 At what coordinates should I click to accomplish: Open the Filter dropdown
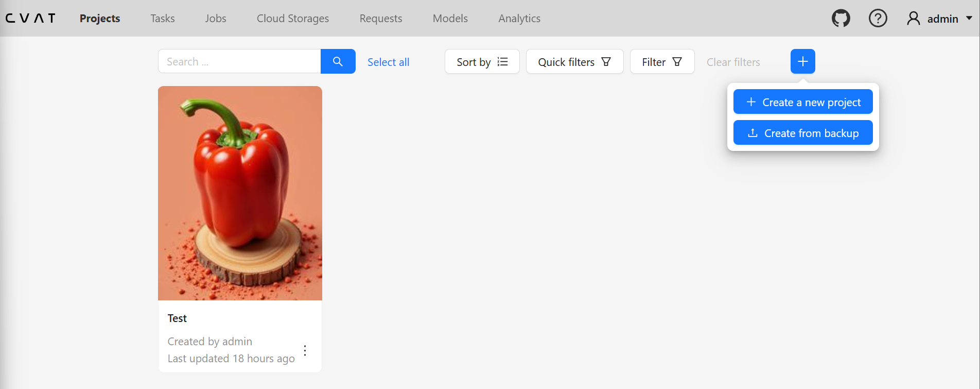point(662,62)
